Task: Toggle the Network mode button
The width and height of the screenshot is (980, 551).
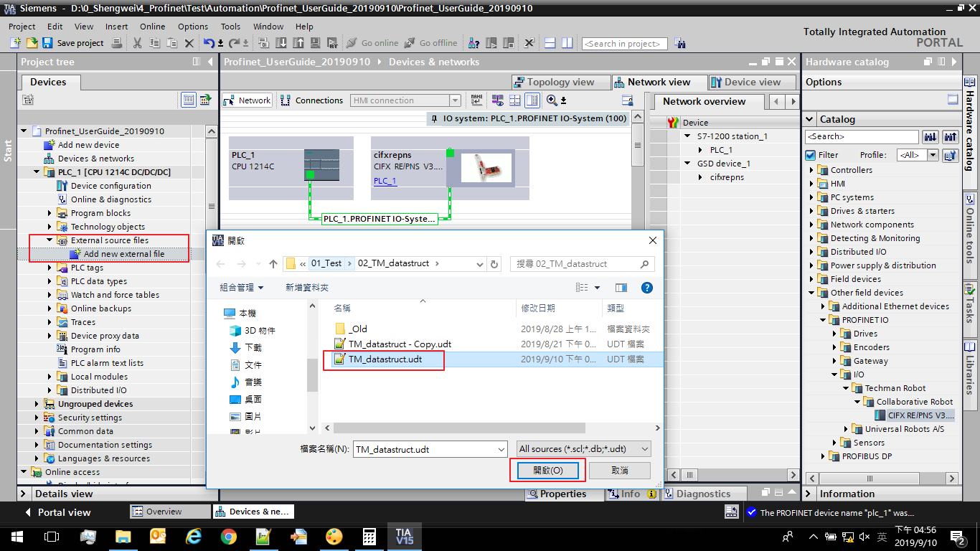Action: [247, 100]
